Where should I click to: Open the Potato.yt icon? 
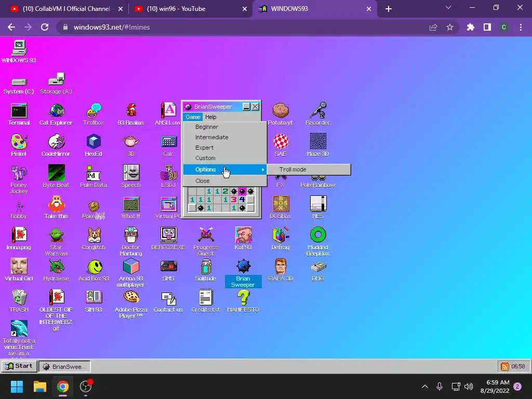click(281, 114)
